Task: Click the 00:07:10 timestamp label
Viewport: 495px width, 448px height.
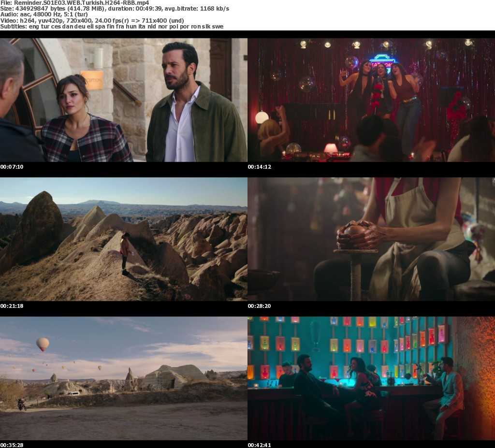Action: [x=12, y=167]
